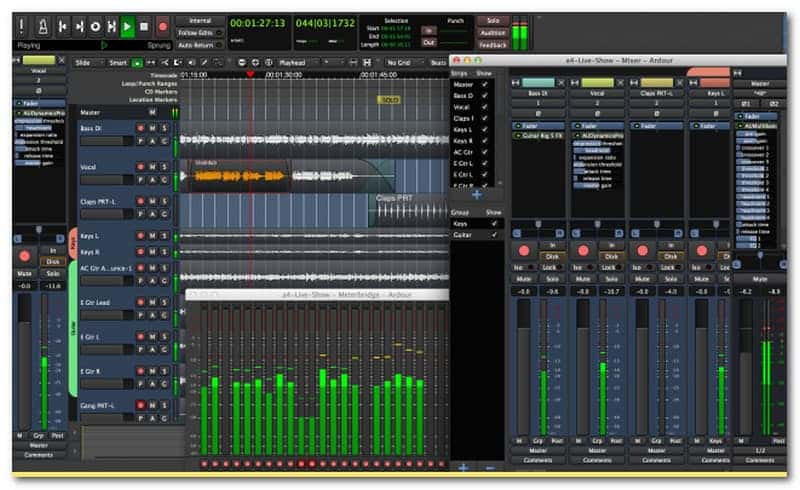The width and height of the screenshot is (800, 490).
Task: Uncheck AC Gtr in Strips show list
Action: coord(485,152)
